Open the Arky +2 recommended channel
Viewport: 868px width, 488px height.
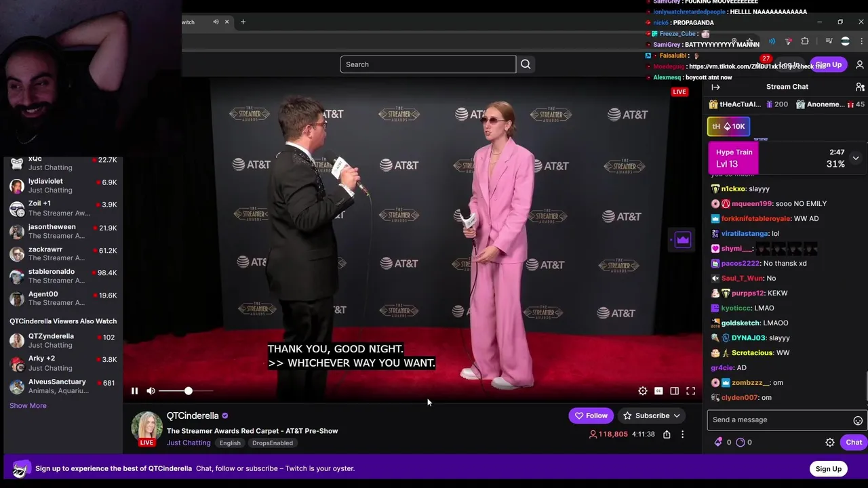pos(62,363)
